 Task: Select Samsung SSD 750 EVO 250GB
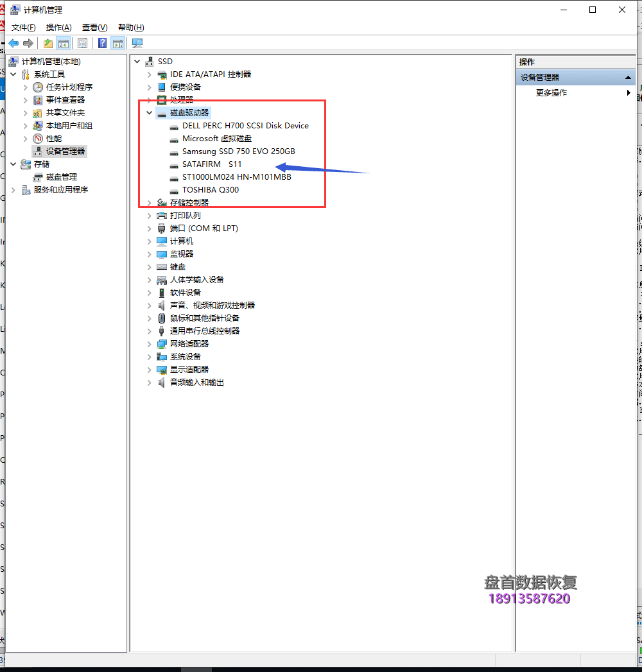point(239,151)
